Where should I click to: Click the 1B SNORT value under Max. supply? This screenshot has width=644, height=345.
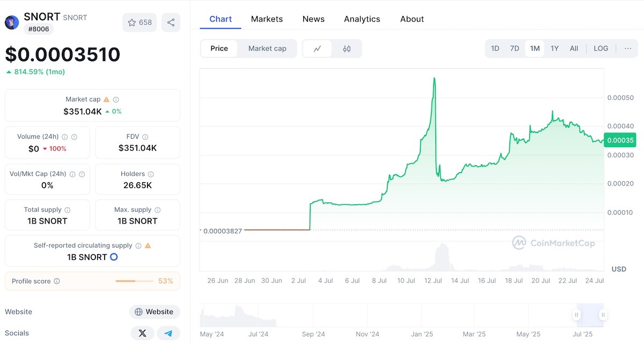[x=137, y=221]
